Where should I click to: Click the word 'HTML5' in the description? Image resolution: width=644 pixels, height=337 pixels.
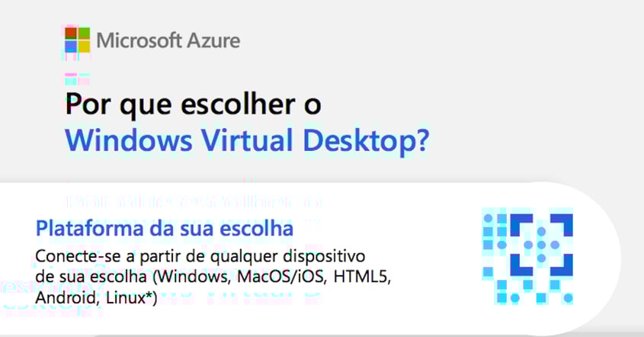(362, 277)
